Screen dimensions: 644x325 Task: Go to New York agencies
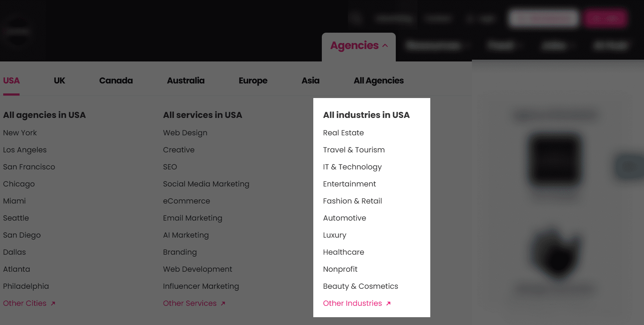click(20, 133)
